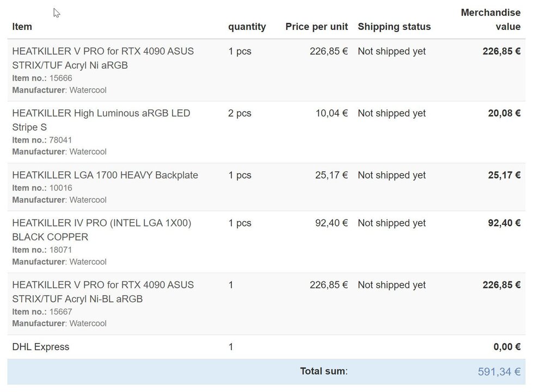This screenshot has width=541, height=392.
Task: Click the Shipping status column header
Action: point(394,27)
